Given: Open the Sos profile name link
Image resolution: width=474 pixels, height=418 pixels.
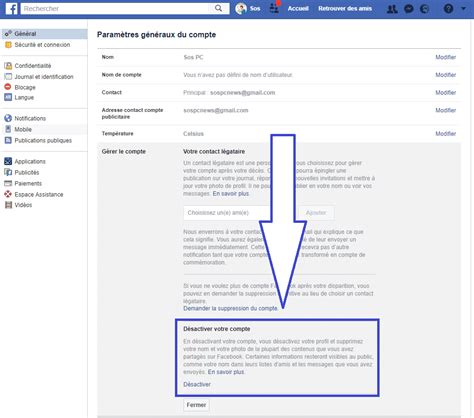Looking at the screenshot, I should point(255,9).
